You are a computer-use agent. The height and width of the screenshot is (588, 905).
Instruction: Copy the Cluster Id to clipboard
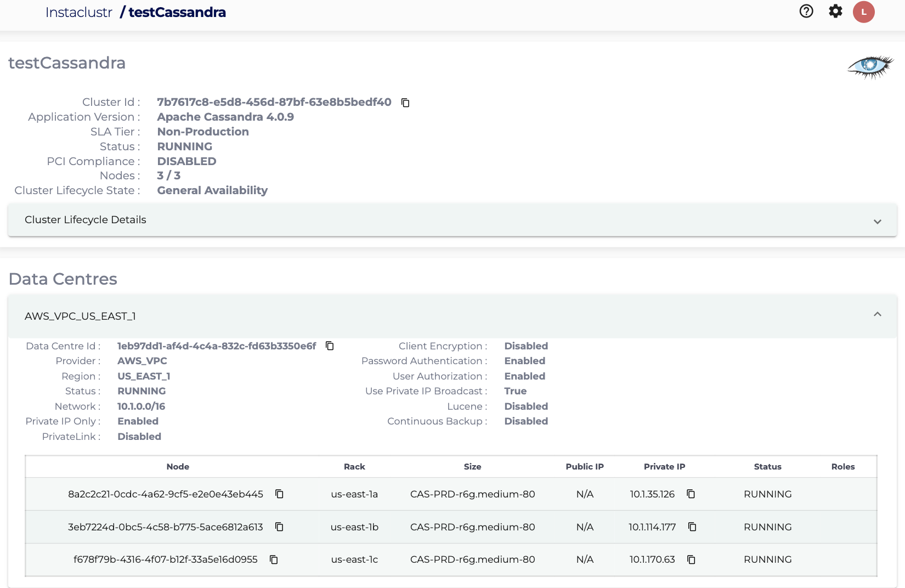pyautogui.click(x=405, y=103)
